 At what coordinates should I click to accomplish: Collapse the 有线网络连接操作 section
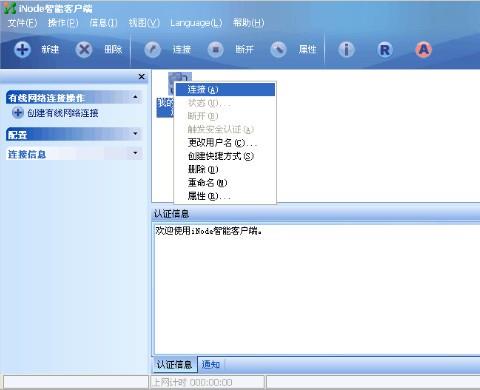click(135, 97)
